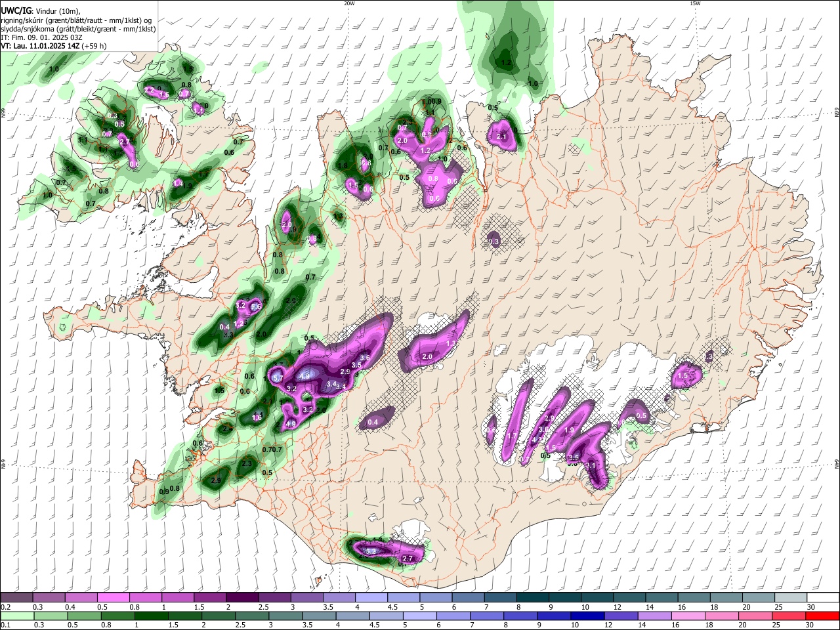The image size is (840, 630).
Task: Click the '5.7' snowfall value on the map
Action: [278, 379]
